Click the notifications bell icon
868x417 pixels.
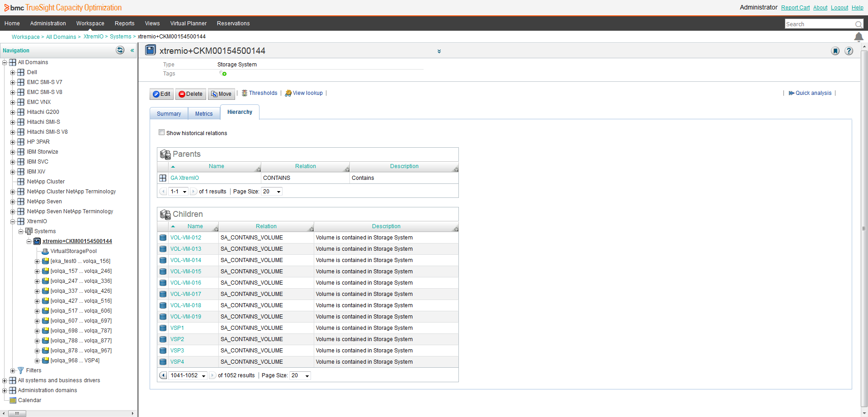[859, 37]
